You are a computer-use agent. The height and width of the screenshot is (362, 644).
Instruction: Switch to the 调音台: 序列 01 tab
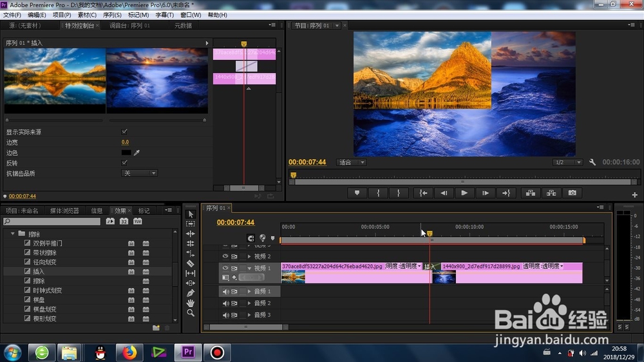130,26
